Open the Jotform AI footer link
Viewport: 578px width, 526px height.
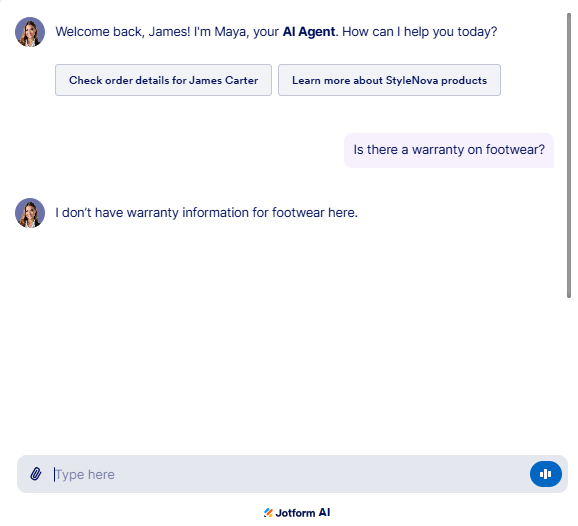297,513
